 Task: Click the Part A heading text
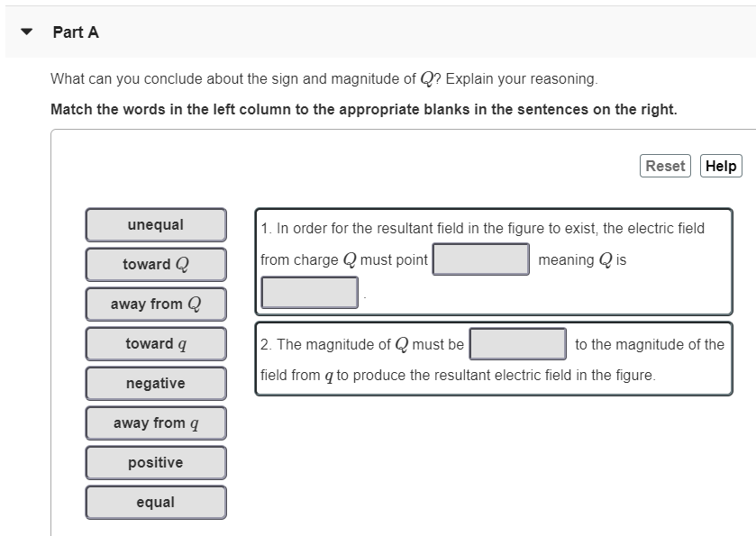coord(76,32)
